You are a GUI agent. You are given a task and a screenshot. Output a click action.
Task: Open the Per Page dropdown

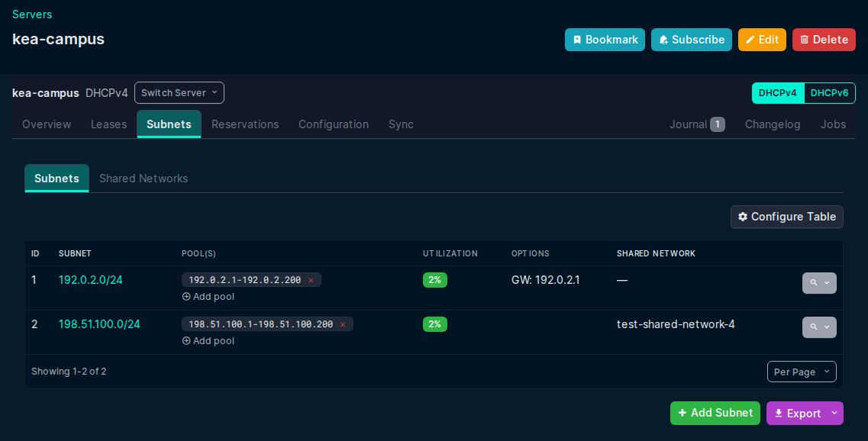click(x=802, y=372)
